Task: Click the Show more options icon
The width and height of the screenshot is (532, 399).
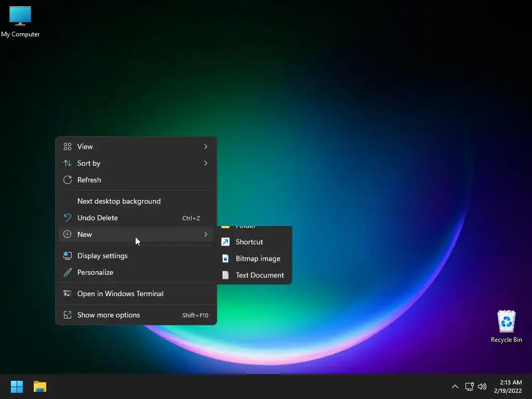Action: coord(68,315)
